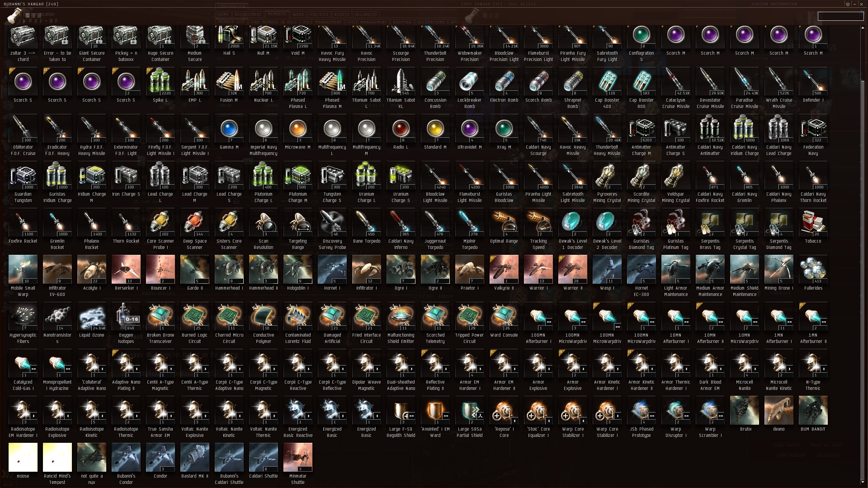Open the Assets tab in corporation window
The image size is (868, 488).
click(342, 14)
